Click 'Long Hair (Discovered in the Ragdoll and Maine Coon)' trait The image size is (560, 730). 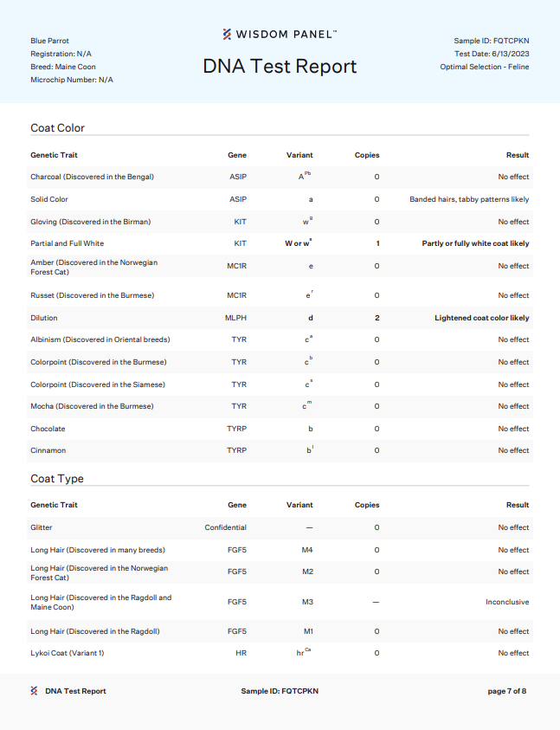click(101, 602)
